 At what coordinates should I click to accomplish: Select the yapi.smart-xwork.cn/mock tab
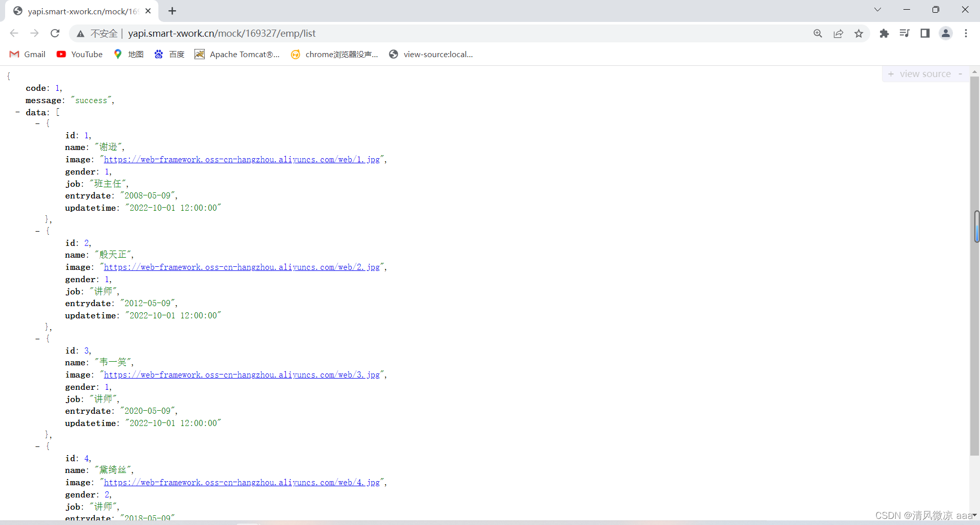point(82,11)
